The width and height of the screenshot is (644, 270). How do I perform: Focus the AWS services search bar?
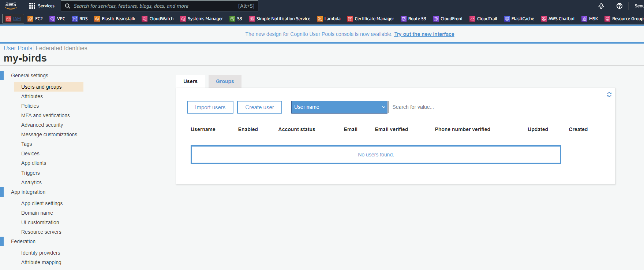click(160, 6)
